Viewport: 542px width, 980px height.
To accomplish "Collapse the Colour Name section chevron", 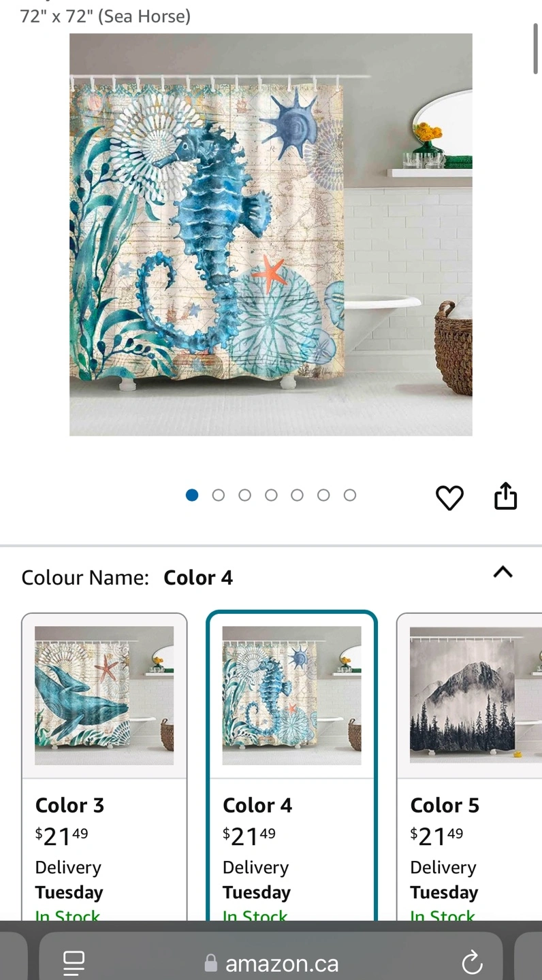I will coord(503,572).
